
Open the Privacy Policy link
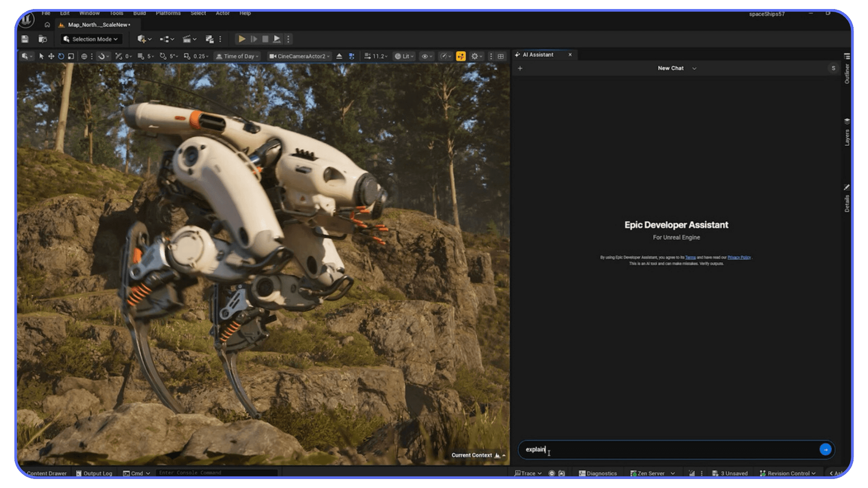(x=739, y=258)
